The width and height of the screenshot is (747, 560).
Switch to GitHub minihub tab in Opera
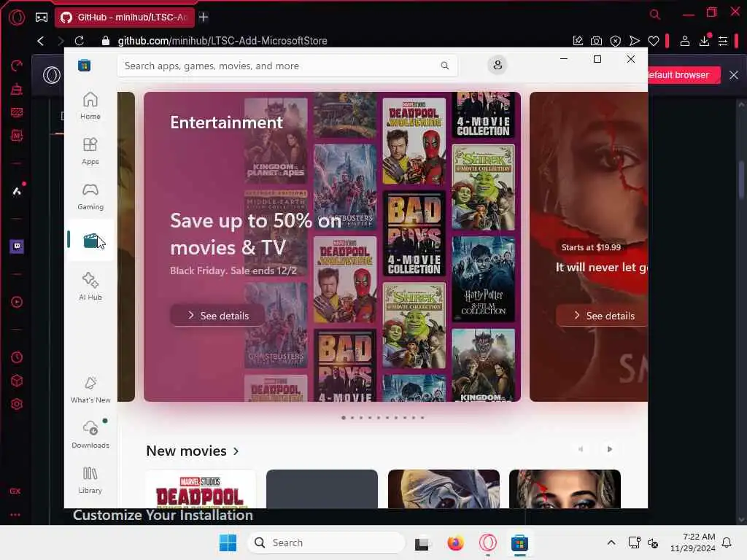[x=125, y=17]
